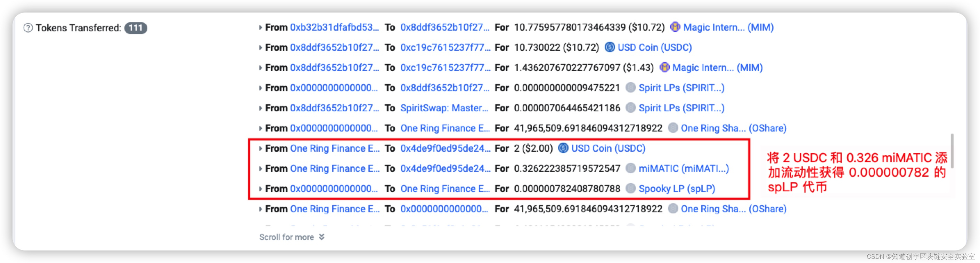This screenshot has width=980, height=263.
Task: Expand the row for 10.730022 USDC transfer
Action: (x=260, y=48)
